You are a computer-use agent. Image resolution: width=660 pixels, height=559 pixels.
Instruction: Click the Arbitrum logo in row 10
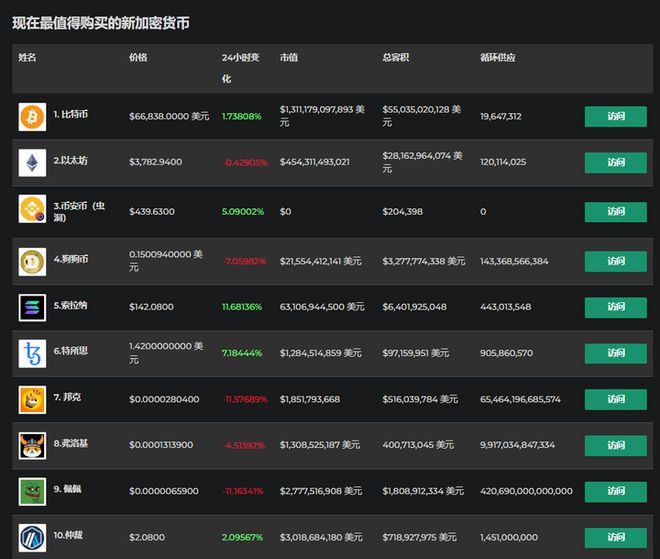(x=32, y=537)
